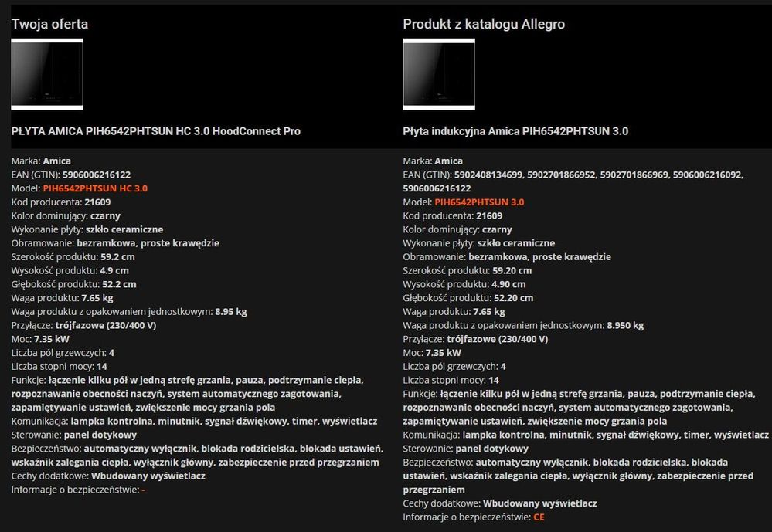This screenshot has height=532, width=772.
Task: Select the catalog's highlighted model PIH6542PHTSUN 3.0
Action: point(479,202)
